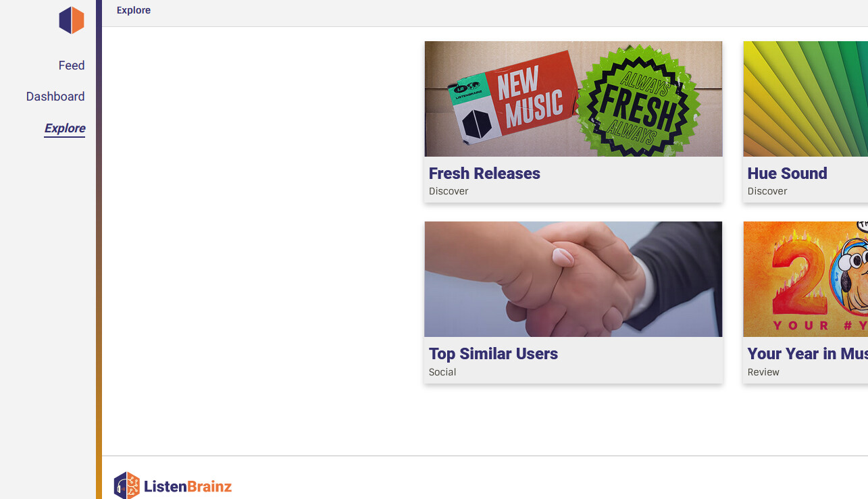Click the ListenBrainz footer logo icon
This screenshot has height=499, width=868.
(127, 485)
